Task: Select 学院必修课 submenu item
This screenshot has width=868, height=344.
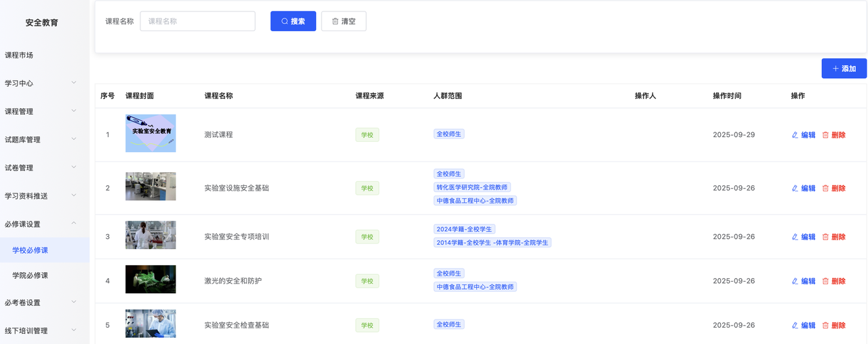Action: [x=30, y=275]
